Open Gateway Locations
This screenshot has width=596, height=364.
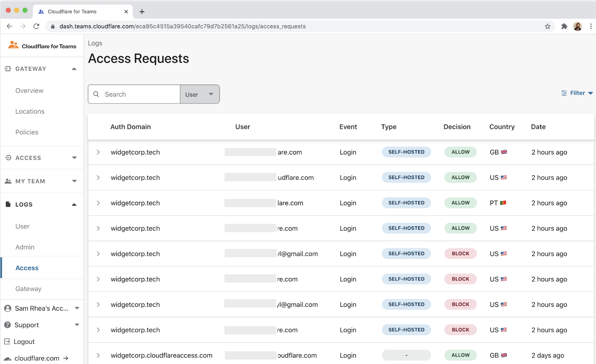click(30, 111)
